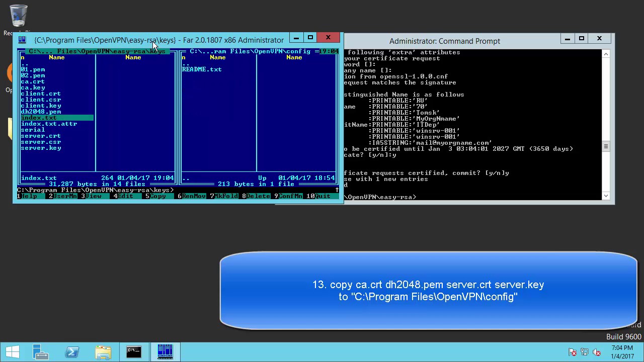The height and width of the screenshot is (362, 644).
Task: Close the Command Prompt window
Action: (x=599, y=39)
